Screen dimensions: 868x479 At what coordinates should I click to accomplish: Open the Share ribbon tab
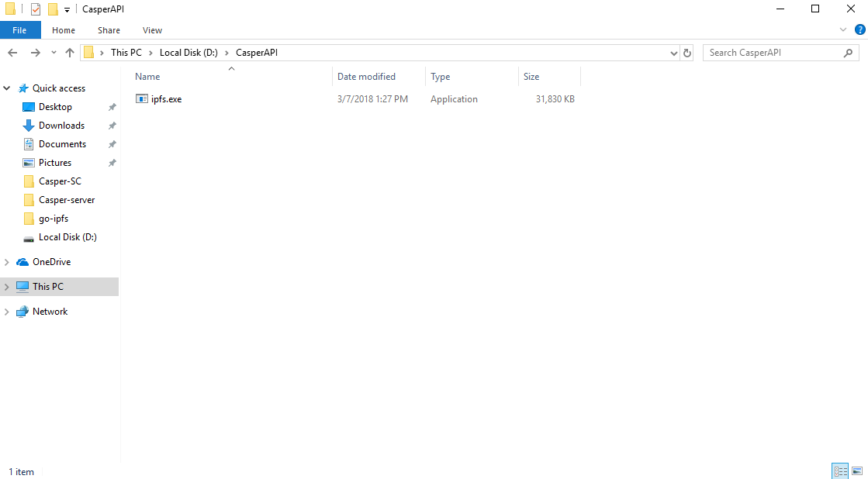click(109, 30)
